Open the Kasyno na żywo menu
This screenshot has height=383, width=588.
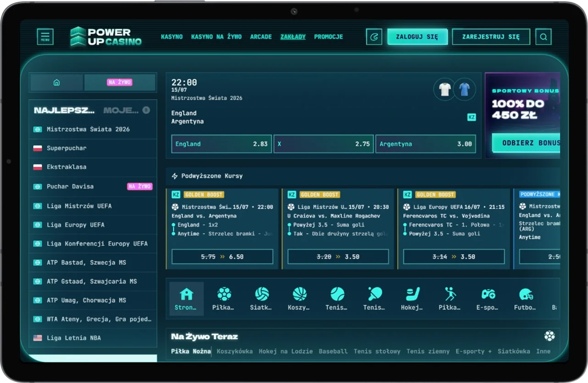(x=216, y=37)
